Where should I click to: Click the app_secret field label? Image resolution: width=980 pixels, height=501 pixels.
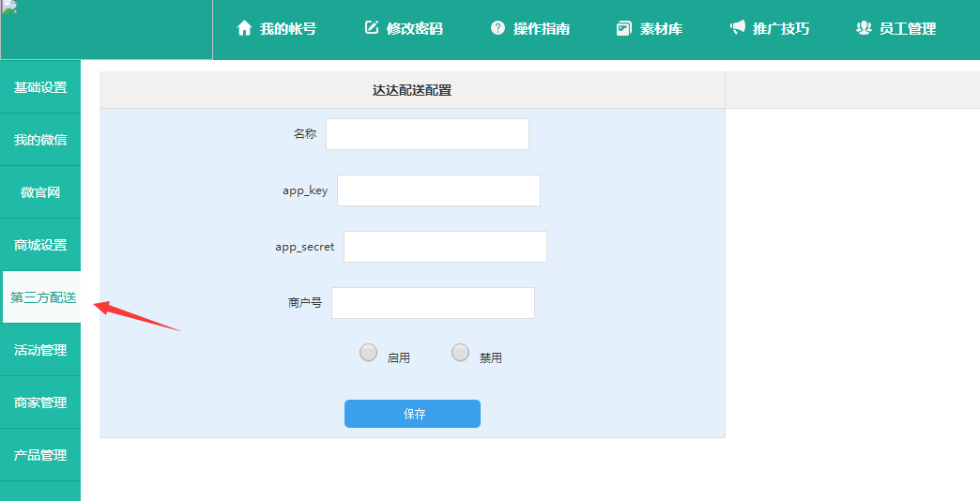[x=305, y=247]
